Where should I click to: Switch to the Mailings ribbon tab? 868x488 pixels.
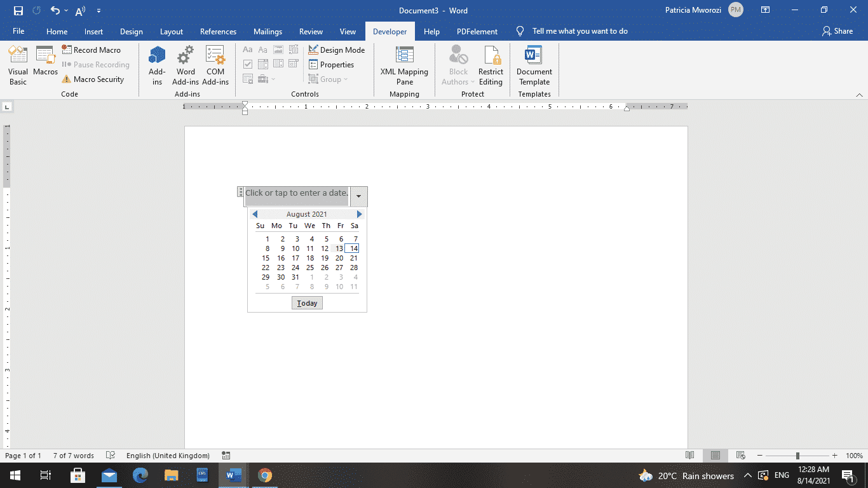(x=268, y=31)
